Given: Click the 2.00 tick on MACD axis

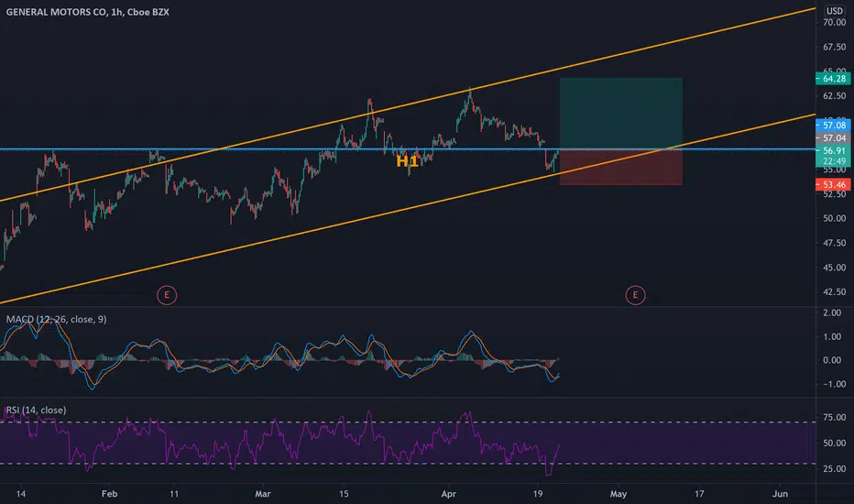Looking at the screenshot, I should pyautogui.click(x=832, y=312).
